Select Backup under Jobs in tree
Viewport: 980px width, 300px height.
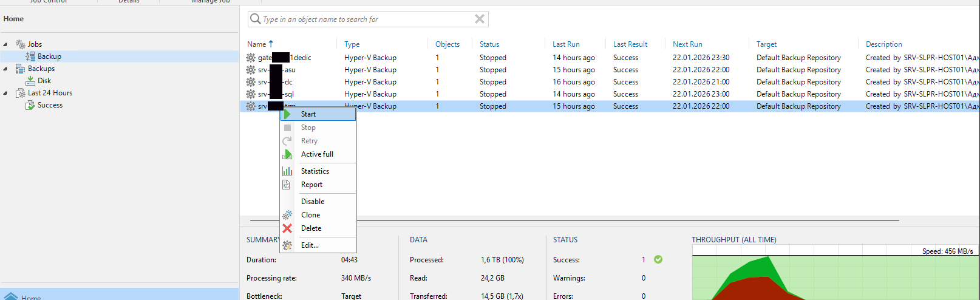[49, 56]
